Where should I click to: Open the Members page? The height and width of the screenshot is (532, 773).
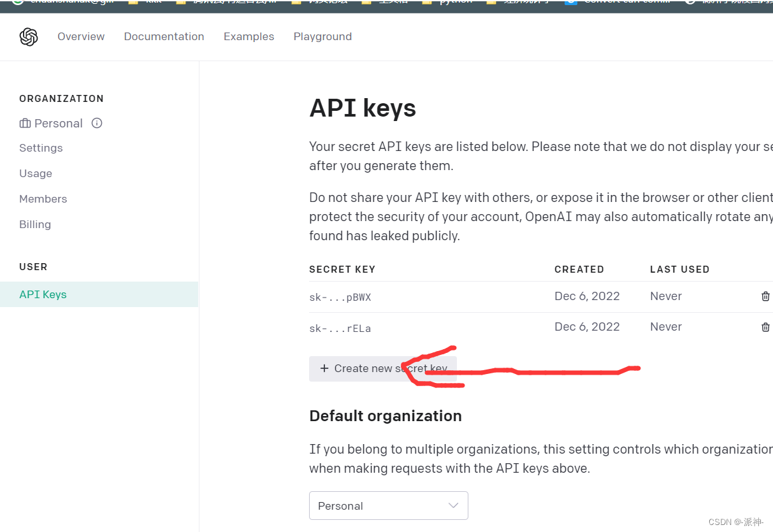pos(43,199)
